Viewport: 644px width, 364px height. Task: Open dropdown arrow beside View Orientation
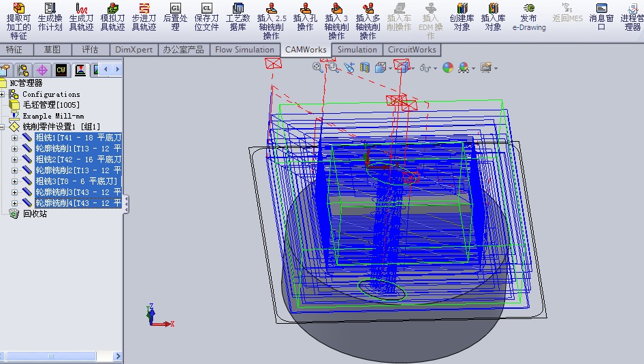pos(390,68)
